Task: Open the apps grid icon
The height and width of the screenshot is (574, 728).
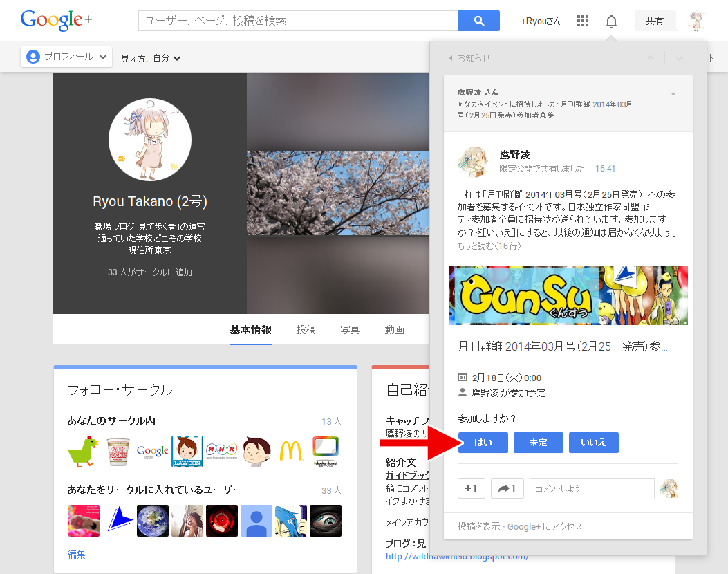Action: (x=583, y=21)
